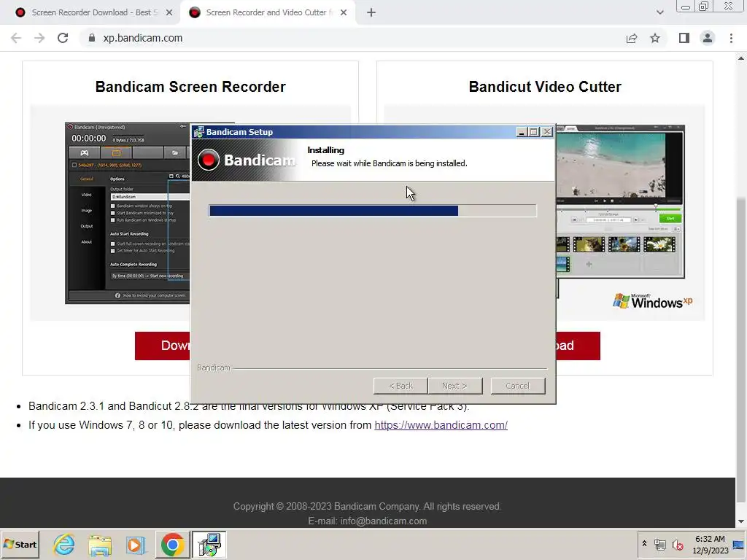Click the muted volume tray icon

click(x=678, y=544)
